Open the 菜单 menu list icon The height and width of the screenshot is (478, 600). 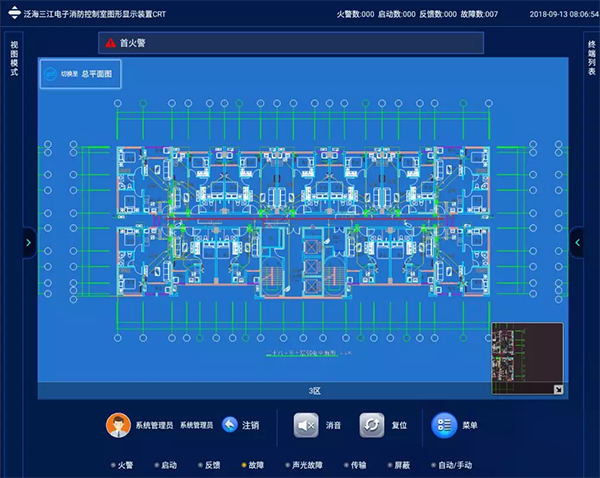click(x=444, y=425)
